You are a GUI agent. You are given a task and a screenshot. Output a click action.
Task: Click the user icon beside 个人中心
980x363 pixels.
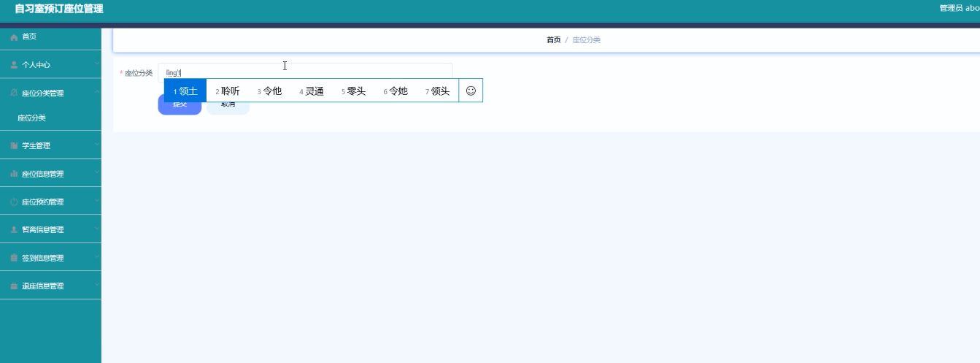point(14,65)
